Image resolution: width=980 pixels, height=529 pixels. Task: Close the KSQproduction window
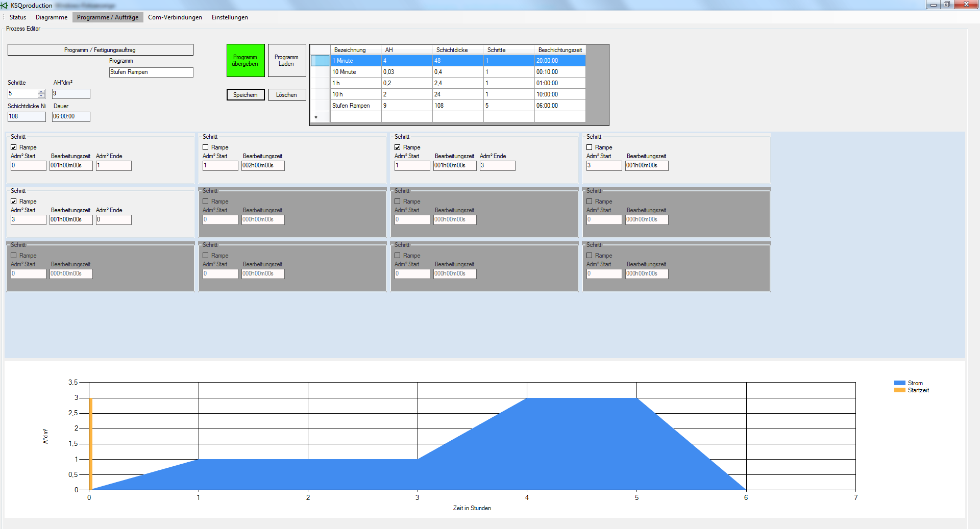point(966,5)
